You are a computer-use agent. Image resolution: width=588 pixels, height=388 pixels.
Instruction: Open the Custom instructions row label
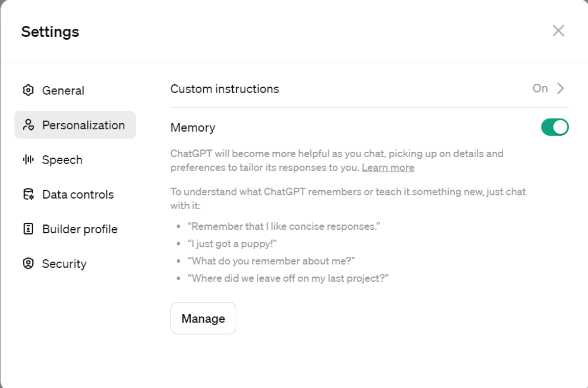(x=224, y=89)
